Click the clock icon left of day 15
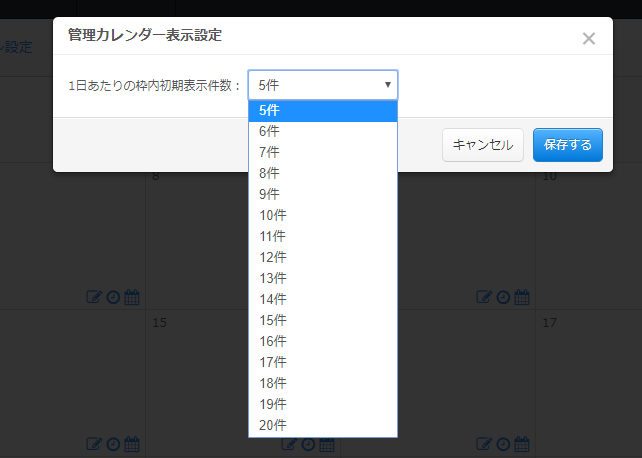 (x=113, y=444)
